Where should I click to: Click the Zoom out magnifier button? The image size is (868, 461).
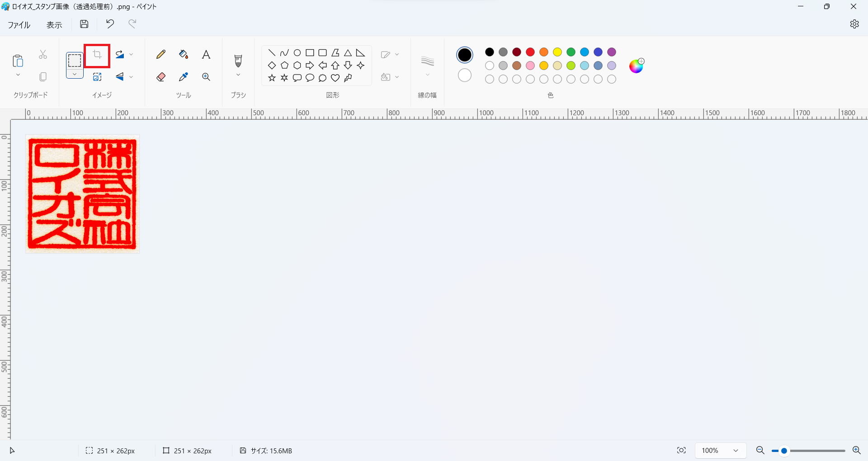(x=760, y=450)
